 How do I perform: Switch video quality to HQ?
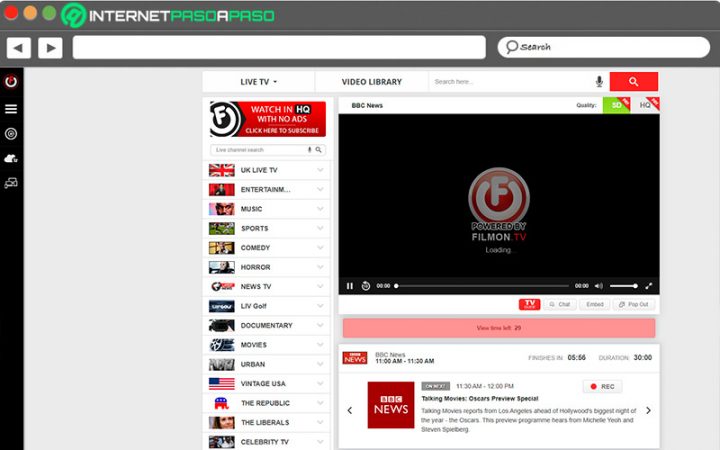pyautogui.click(x=645, y=105)
